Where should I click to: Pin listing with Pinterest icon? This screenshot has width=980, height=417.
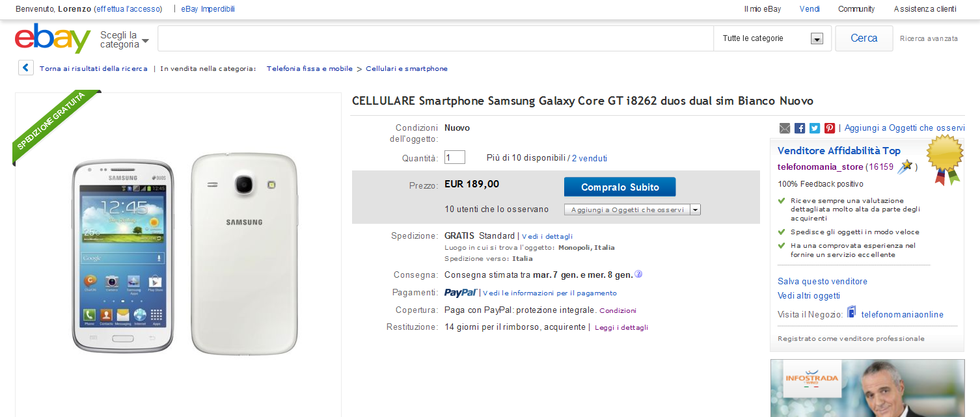pos(830,128)
